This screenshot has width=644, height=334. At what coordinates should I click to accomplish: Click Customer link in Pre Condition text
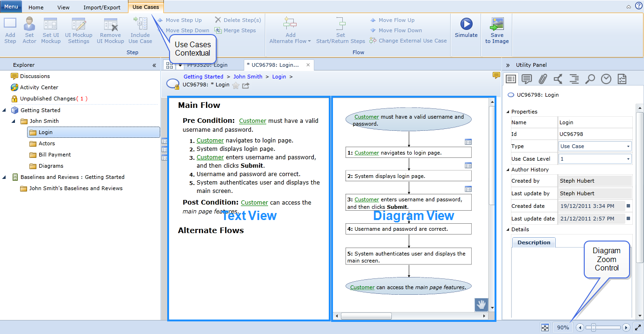(x=252, y=121)
